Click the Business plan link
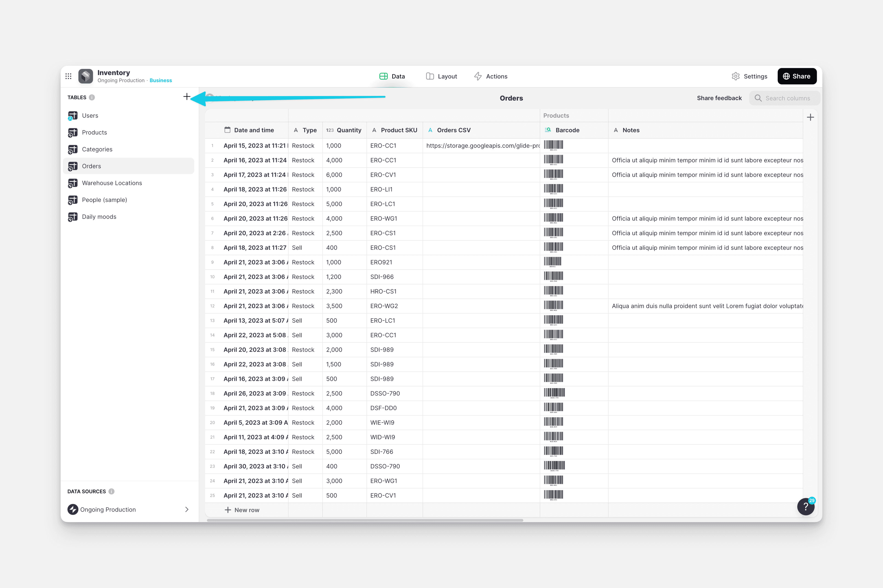The height and width of the screenshot is (588, 883). (x=161, y=81)
